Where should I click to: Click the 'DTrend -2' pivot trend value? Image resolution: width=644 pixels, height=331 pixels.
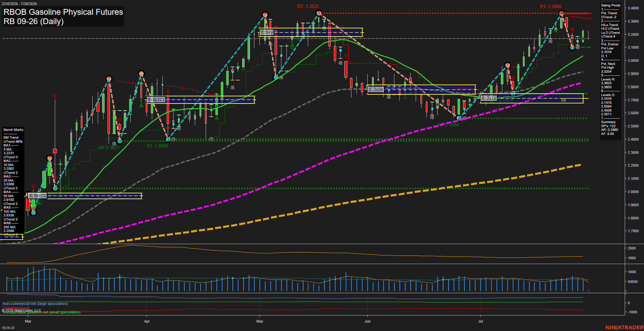608,17
